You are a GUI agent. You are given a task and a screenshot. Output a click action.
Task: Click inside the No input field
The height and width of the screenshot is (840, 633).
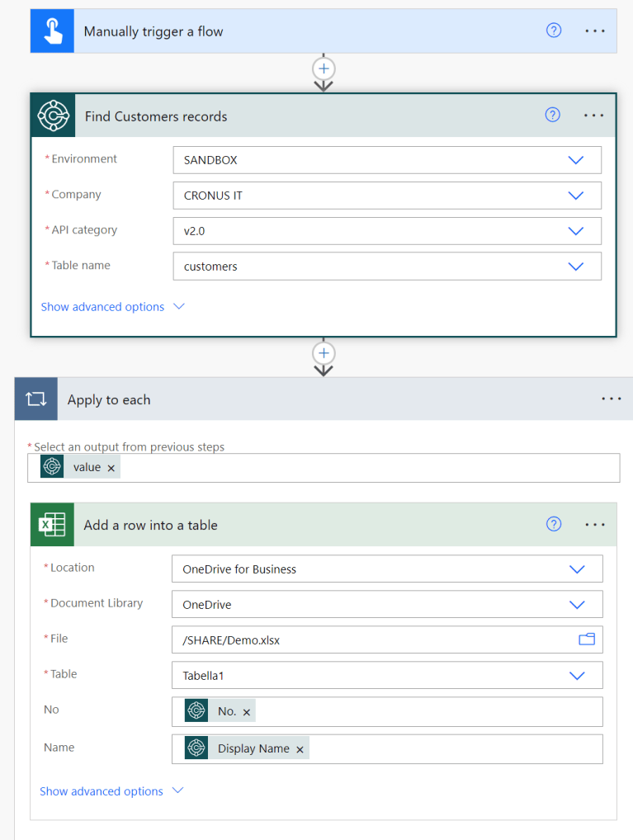pos(387,711)
